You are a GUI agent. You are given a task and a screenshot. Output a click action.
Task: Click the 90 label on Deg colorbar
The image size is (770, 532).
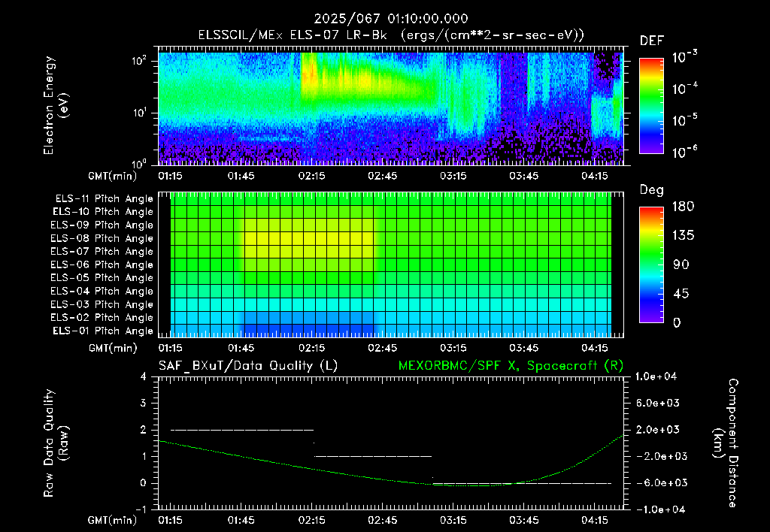click(681, 264)
